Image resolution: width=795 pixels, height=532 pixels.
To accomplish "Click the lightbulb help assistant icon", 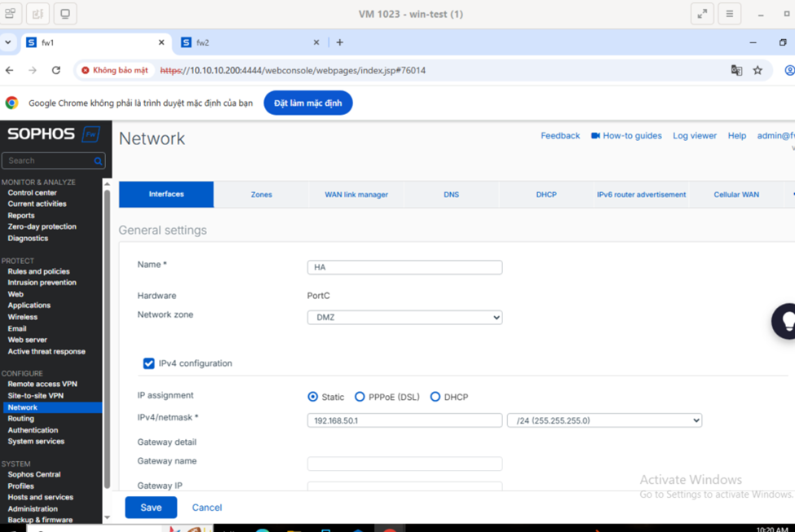I will [x=786, y=321].
